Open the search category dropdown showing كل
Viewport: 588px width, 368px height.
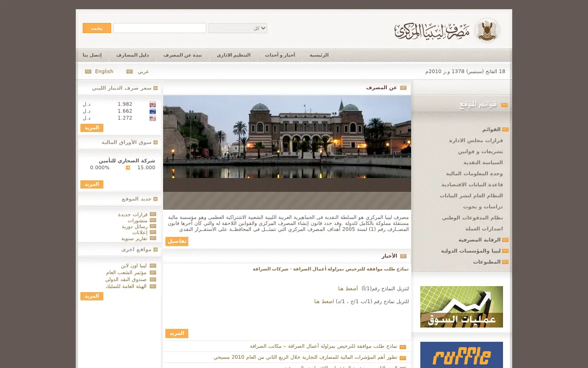[238, 28]
